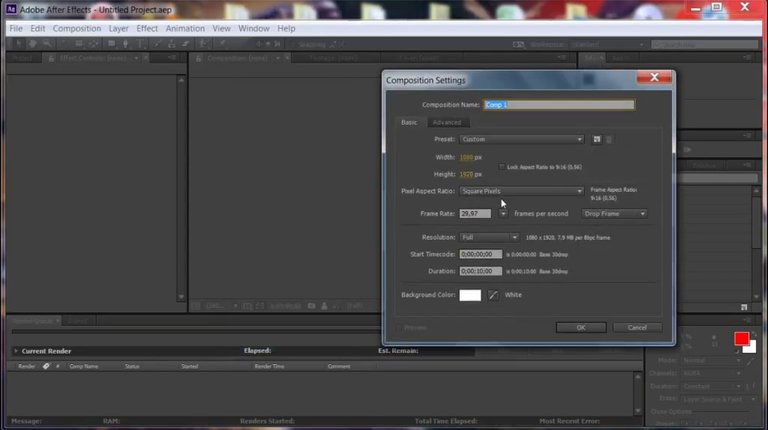The height and width of the screenshot is (430, 768).
Task: Open the Channels dropdown in Paint panel
Action: click(x=711, y=373)
